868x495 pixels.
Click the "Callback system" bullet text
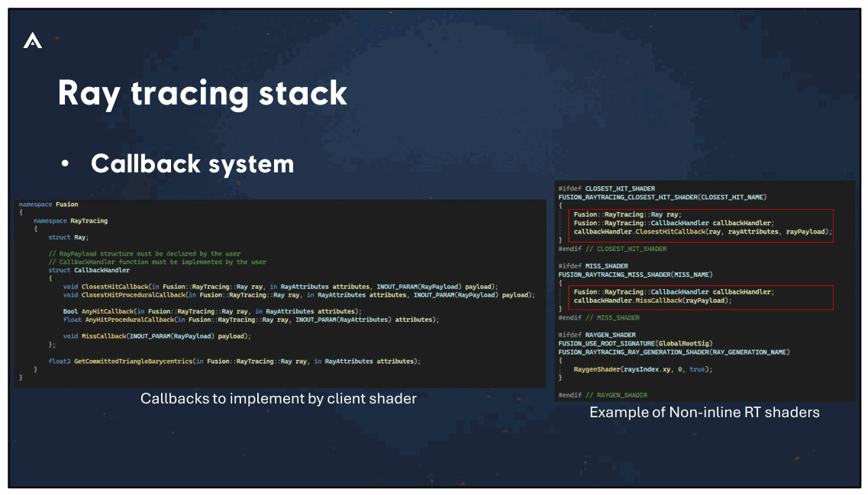pos(192,164)
